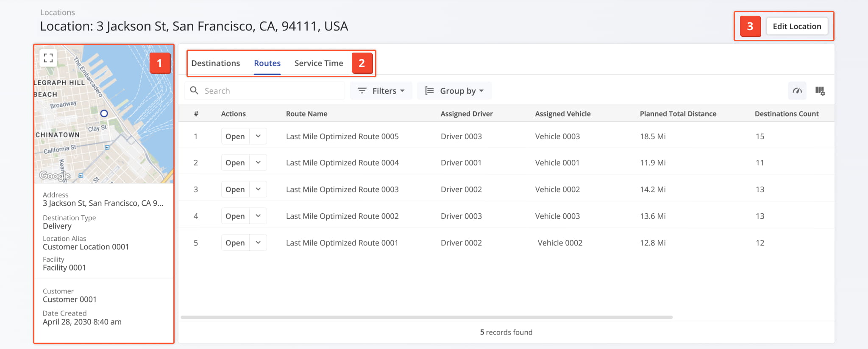Expand action arrow for Route 0003

tap(258, 190)
